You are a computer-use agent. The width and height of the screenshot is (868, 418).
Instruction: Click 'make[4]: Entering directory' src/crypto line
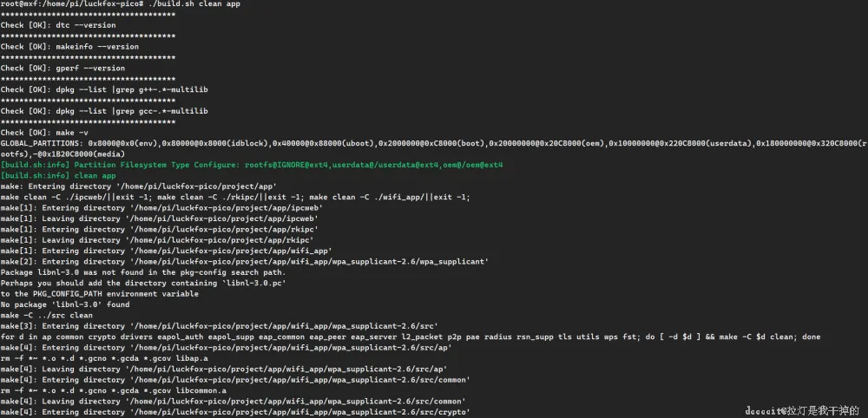point(235,412)
